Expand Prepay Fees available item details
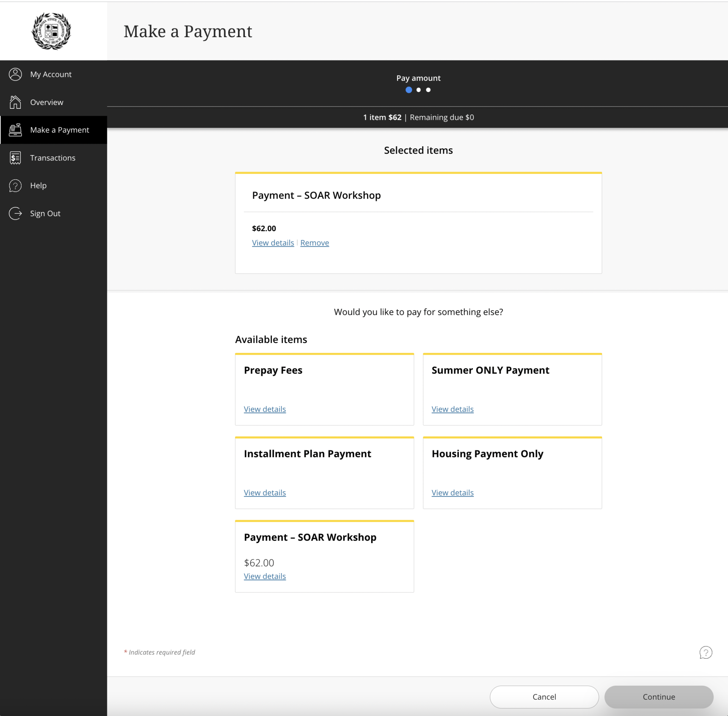The width and height of the screenshot is (728, 716). [x=265, y=409]
